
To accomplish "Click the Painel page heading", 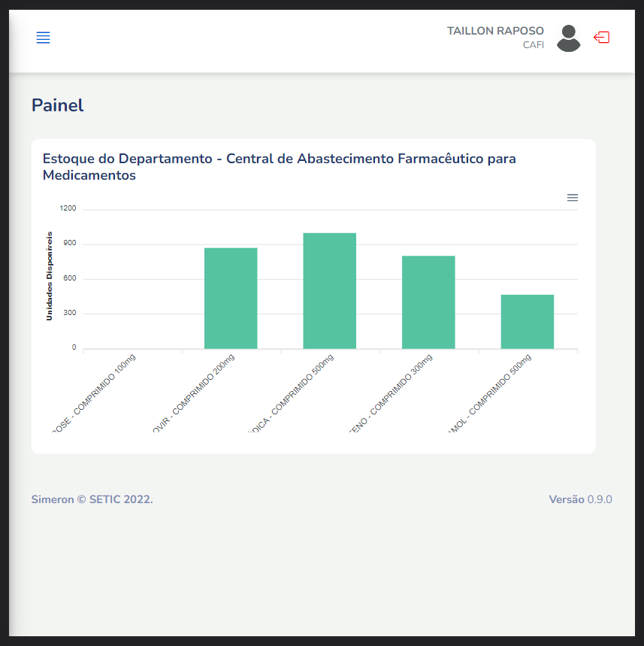I will coord(58,105).
